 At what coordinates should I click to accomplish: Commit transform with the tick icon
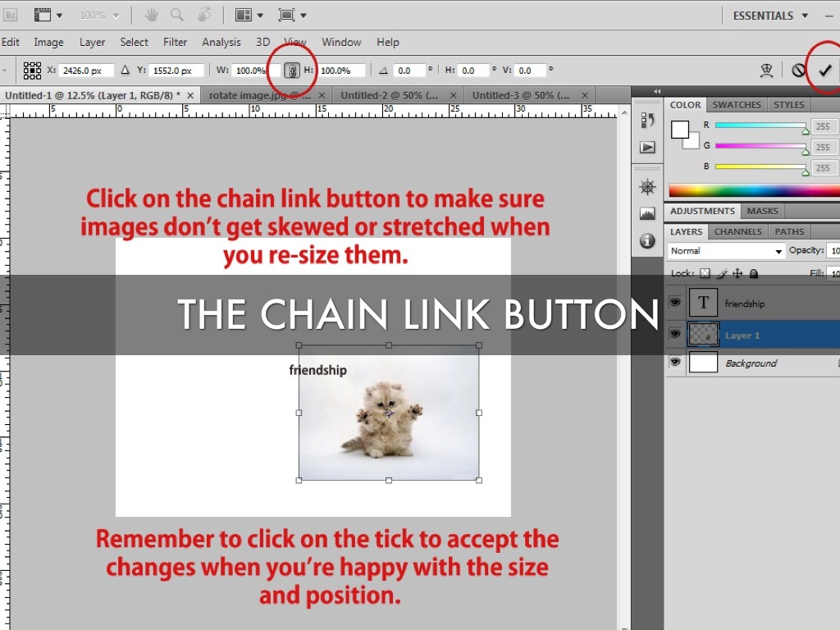click(x=824, y=71)
